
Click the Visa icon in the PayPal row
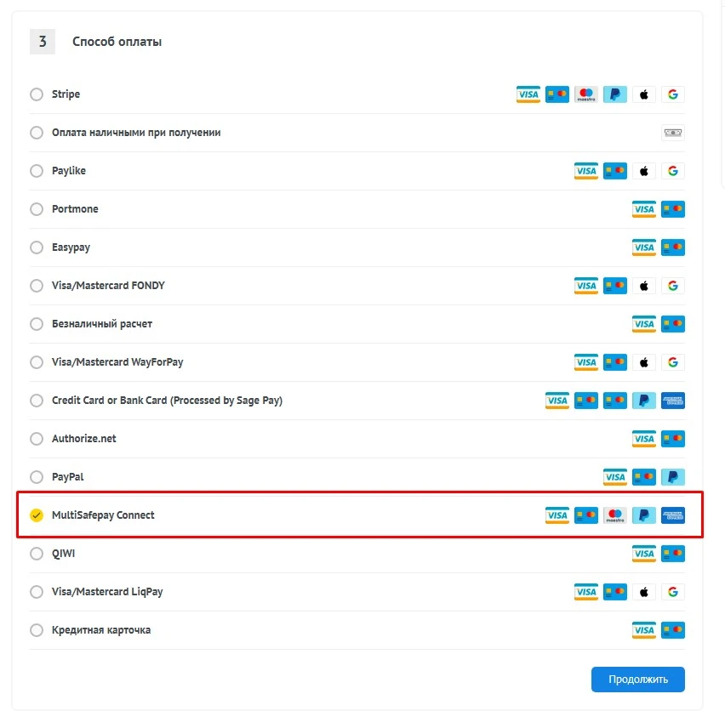tap(614, 476)
